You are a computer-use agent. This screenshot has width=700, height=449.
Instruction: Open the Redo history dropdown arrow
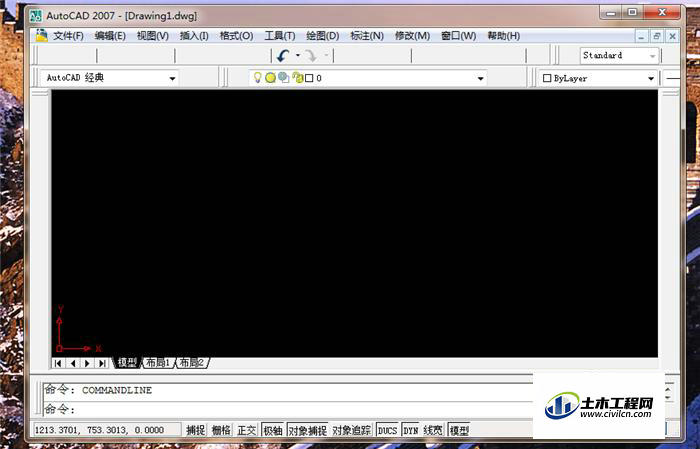326,55
